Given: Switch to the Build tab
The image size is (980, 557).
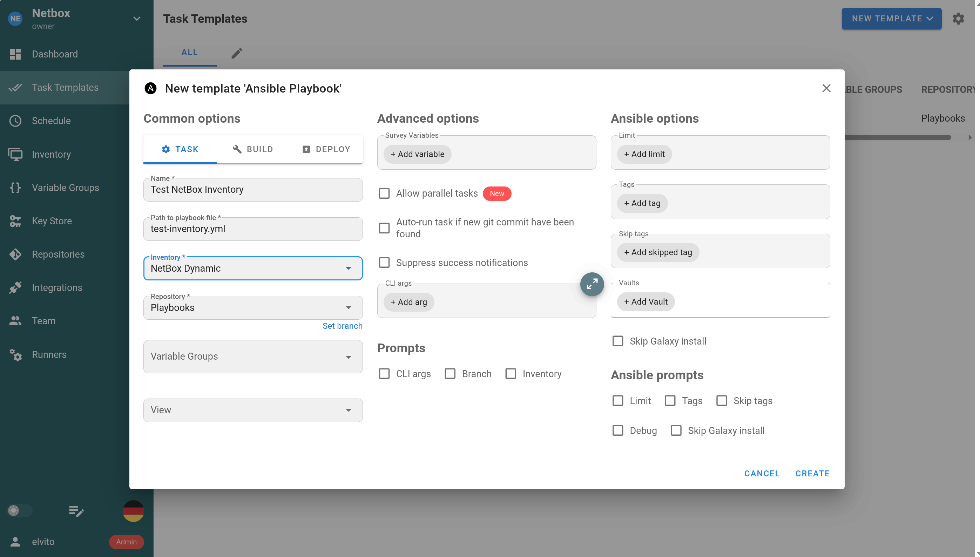Looking at the screenshot, I should pyautogui.click(x=252, y=149).
